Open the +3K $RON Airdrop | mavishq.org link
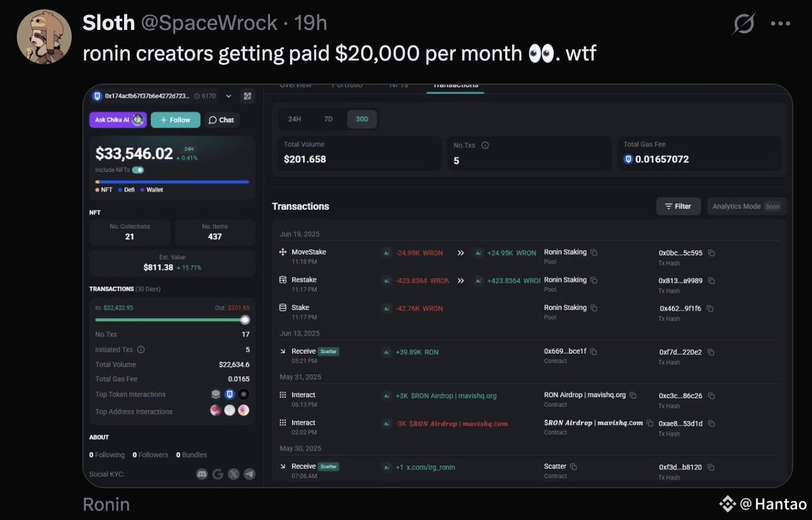This screenshot has height=520, width=812. [446, 396]
